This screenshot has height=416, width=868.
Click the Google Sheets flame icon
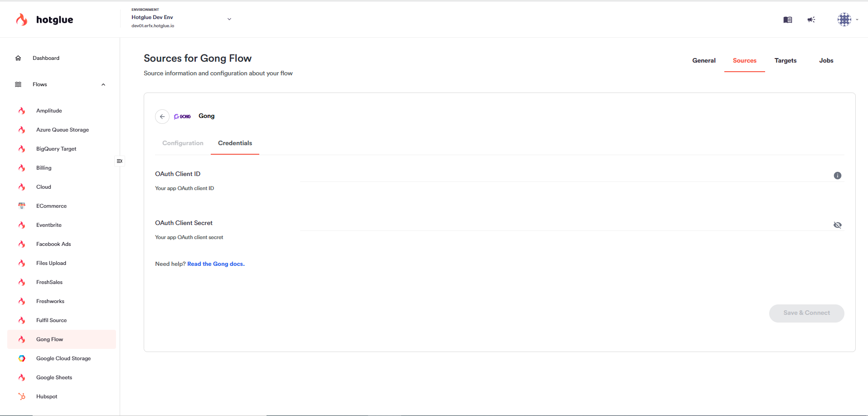click(x=22, y=377)
